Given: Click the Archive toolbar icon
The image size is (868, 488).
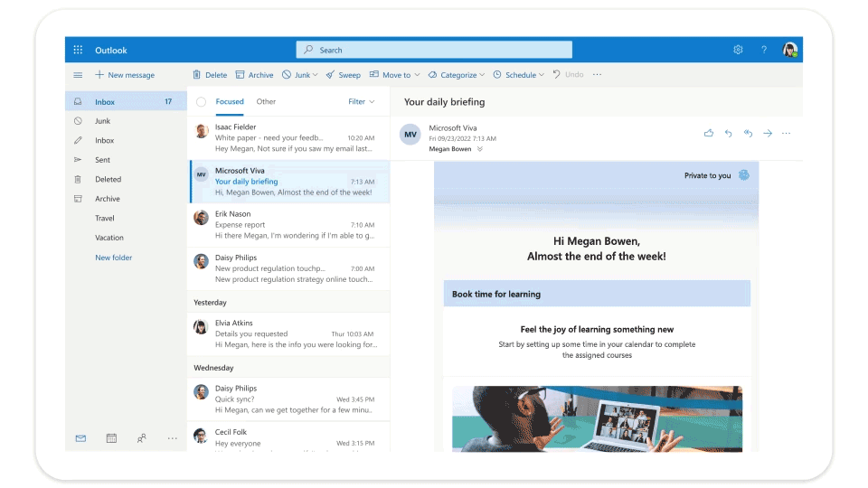Looking at the screenshot, I should [240, 75].
